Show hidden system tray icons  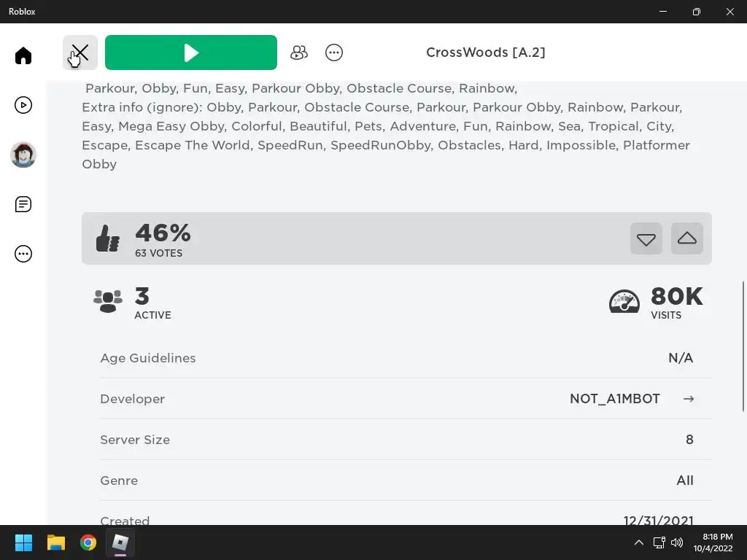[x=639, y=542]
